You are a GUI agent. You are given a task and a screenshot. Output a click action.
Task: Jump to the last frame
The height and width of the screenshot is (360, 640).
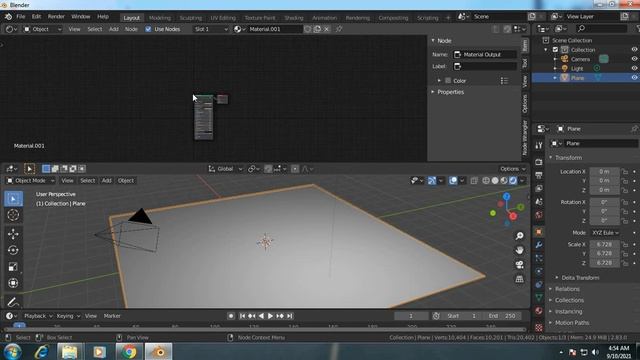click(x=289, y=316)
